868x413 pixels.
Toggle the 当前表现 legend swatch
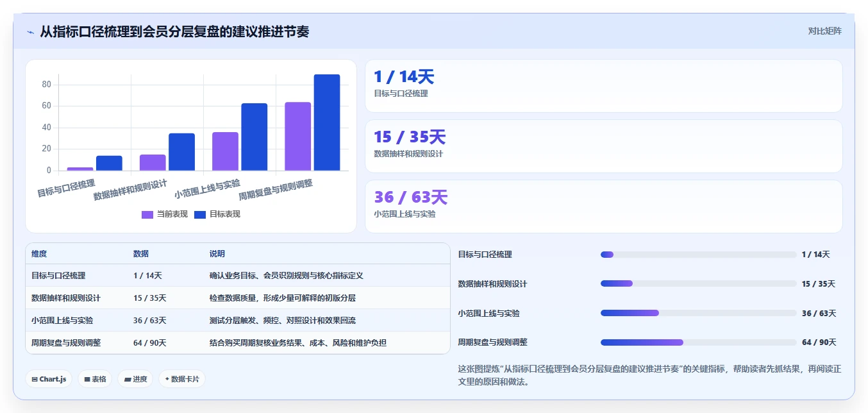coord(147,214)
